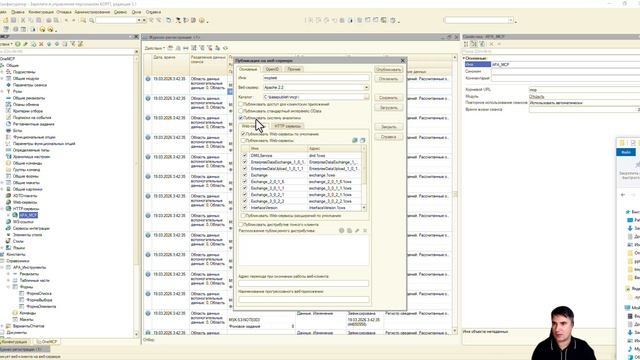This screenshot has width=640, height=360.
Task: Toggle Публиковать доступ для клиентских приложений checkbox
Action: click(241, 104)
